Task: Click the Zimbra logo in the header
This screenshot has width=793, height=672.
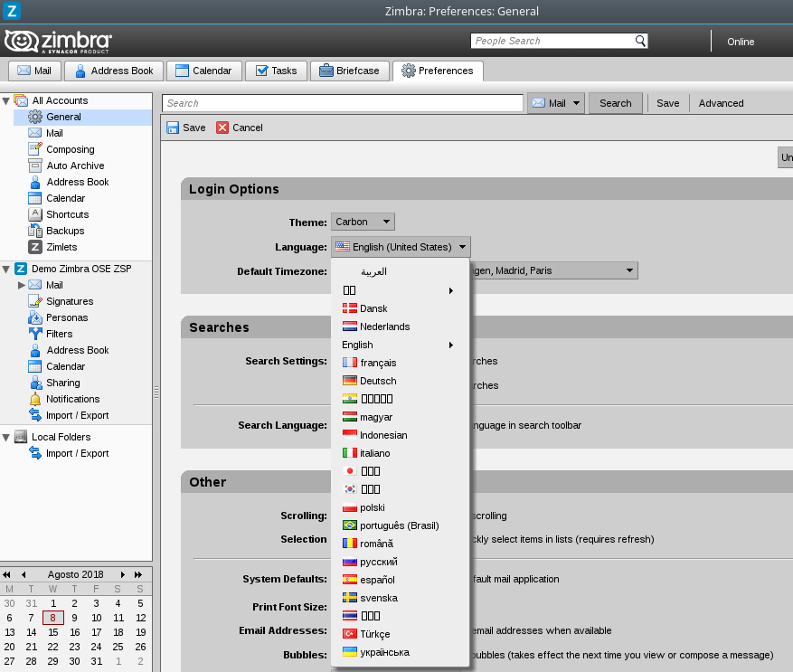Action: click(58, 42)
